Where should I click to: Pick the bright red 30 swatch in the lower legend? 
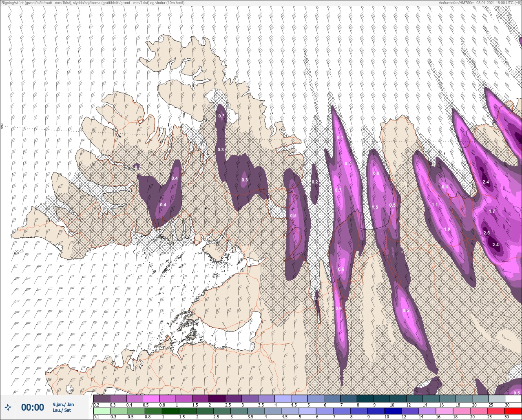click(513, 411)
